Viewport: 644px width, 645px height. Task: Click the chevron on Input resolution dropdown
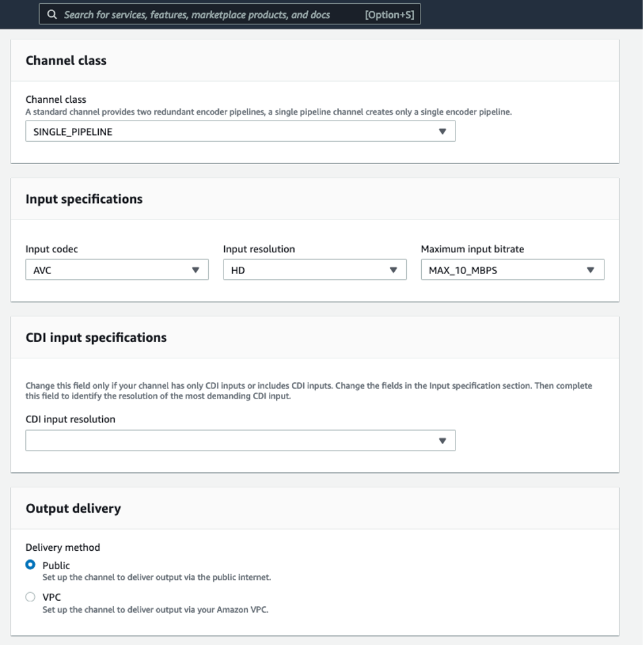pyautogui.click(x=394, y=269)
